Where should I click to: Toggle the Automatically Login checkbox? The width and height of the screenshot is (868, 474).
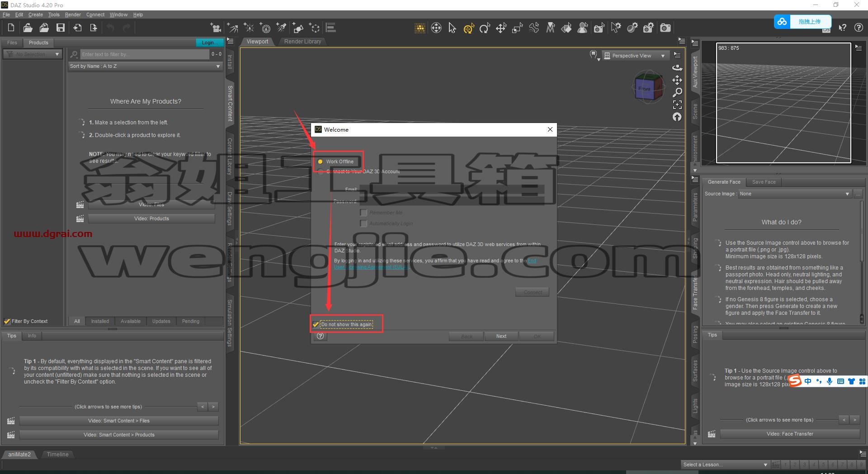coord(363,223)
